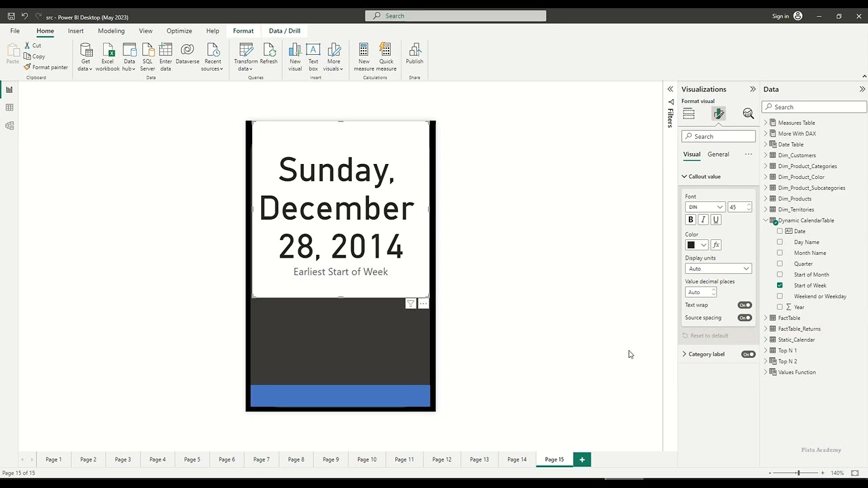Click the Save icon in title bar

tap(11, 16)
